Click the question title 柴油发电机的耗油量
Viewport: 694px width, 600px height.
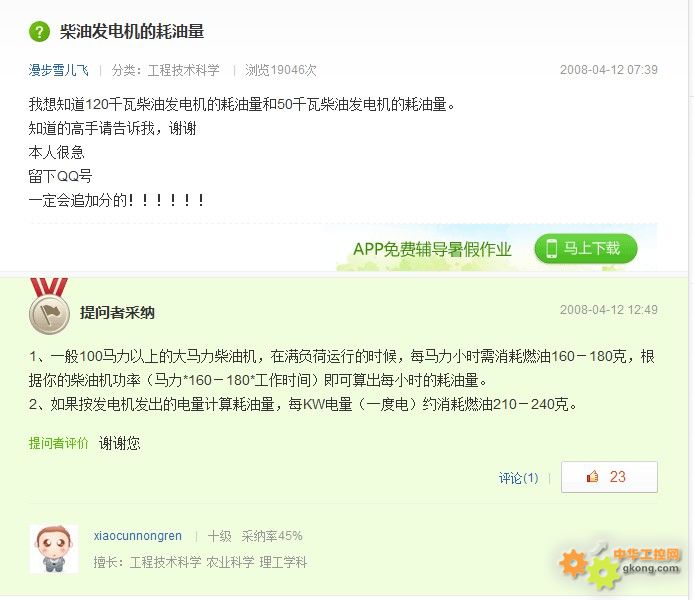pyautogui.click(x=132, y=31)
